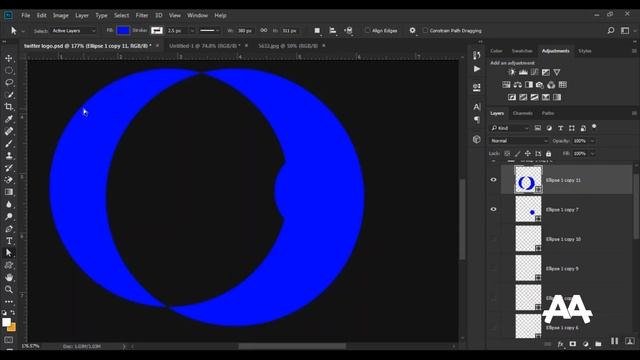Open the gear path options button
The height and width of the screenshot is (360, 640).
(412, 30)
